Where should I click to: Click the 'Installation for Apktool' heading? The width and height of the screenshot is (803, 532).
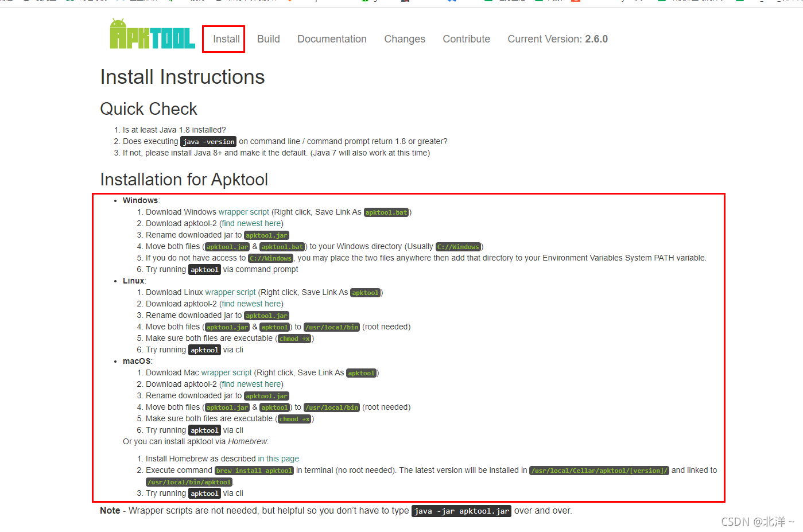184,180
